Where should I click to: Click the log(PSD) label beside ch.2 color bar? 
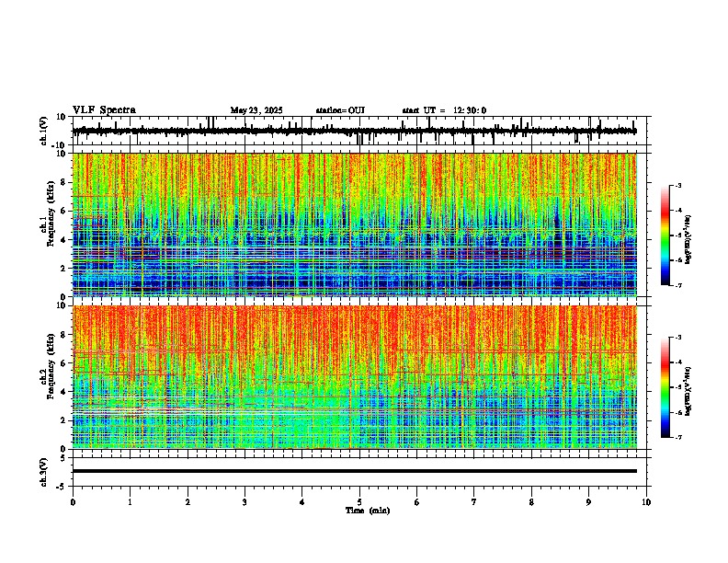tap(688, 391)
